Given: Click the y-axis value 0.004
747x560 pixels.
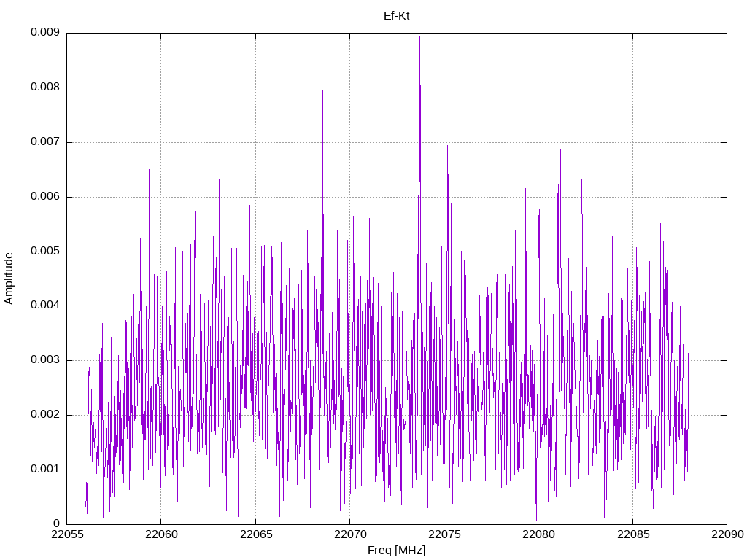Looking at the screenshot, I should pos(45,306).
